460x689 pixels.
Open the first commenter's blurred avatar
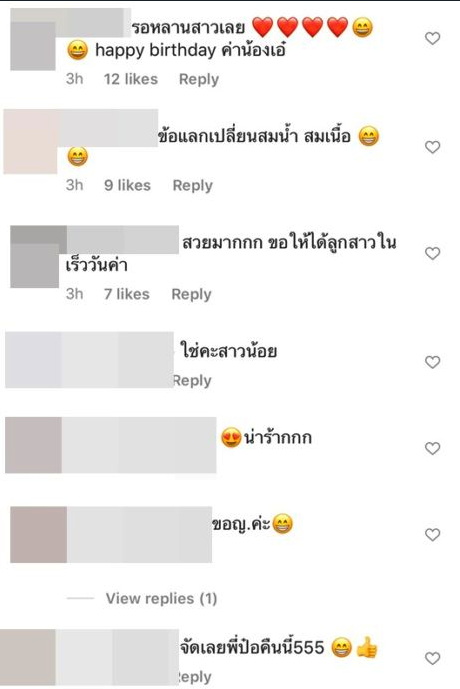coord(33,46)
